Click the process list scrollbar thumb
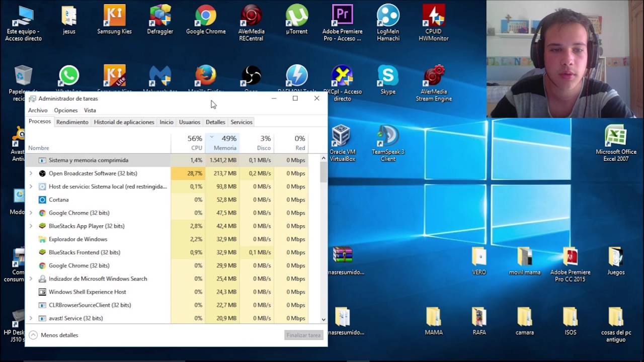Screen dimensions: 644x362 (323, 172)
